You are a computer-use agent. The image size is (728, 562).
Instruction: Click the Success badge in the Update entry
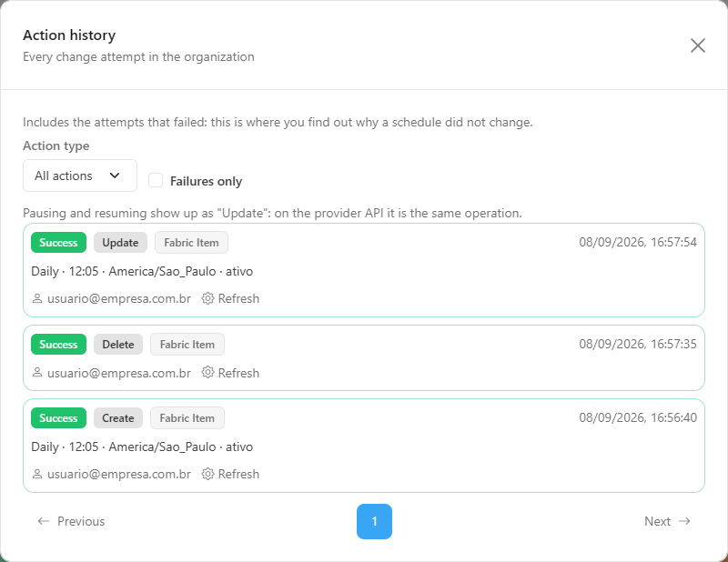[x=58, y=242]
